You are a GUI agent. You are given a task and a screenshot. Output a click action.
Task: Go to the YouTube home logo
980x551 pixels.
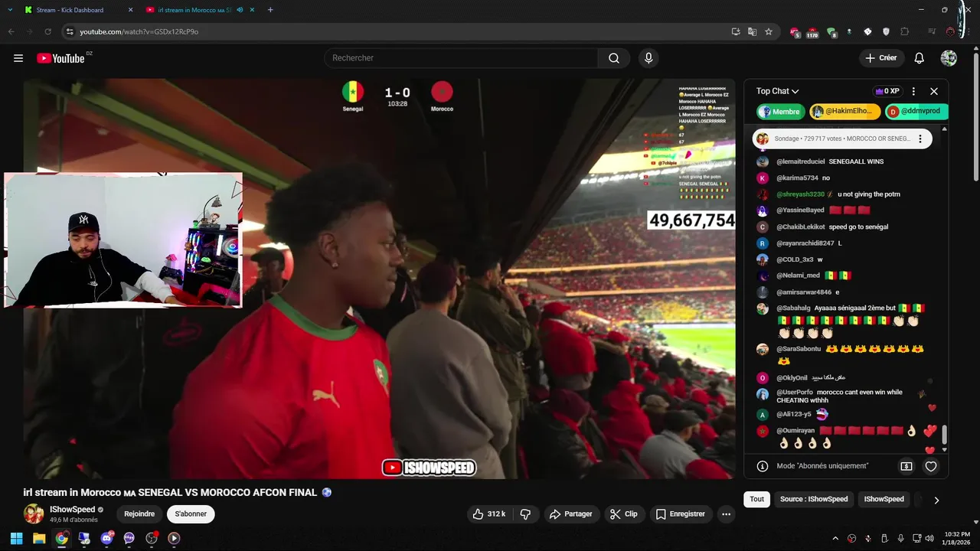pyautogui.click(x=60, y=58)
